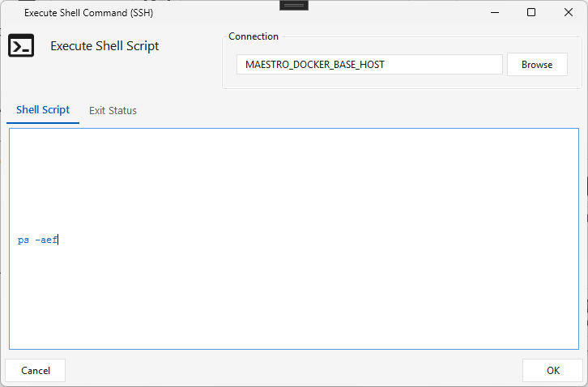Cancel the Execute Shell Command dialog

36,371
